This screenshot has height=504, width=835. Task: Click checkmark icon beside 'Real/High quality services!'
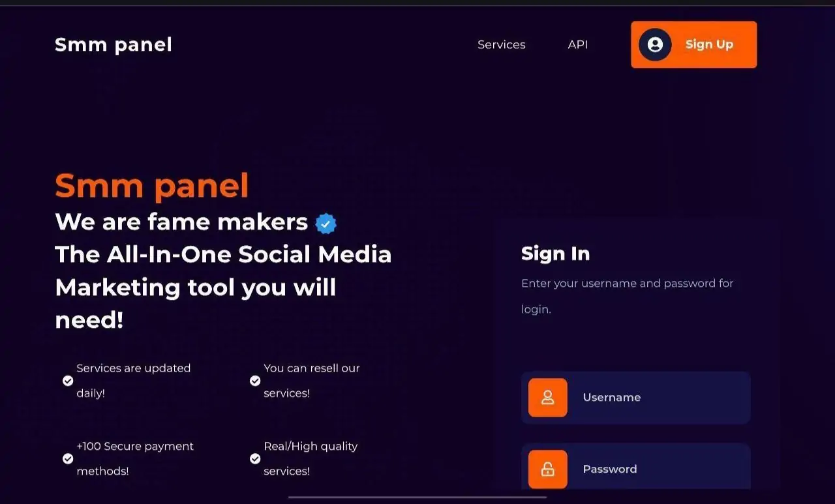click(255, 459)
